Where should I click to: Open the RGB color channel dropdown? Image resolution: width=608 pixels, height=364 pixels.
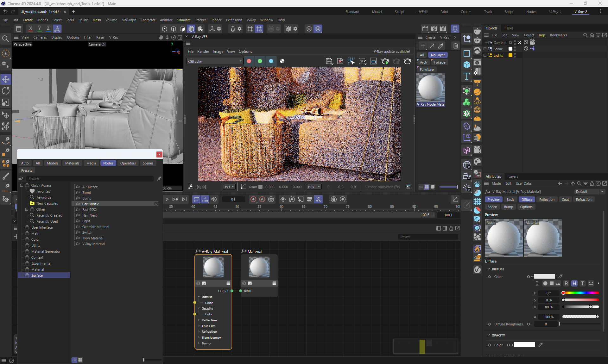pyautogui.click(x=215, y=61)
